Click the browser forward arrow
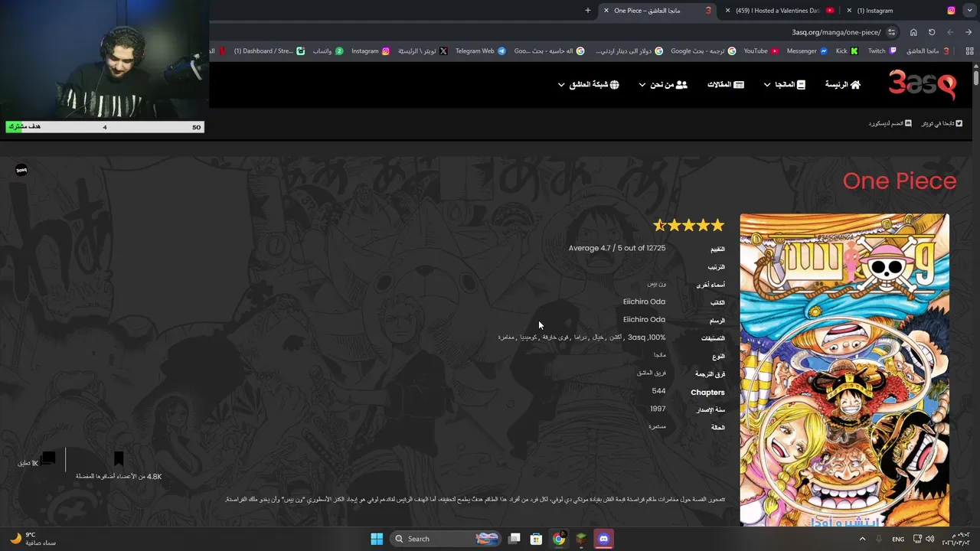The width and height of the screenshot is (980, 551). click(x=969, y=32)
